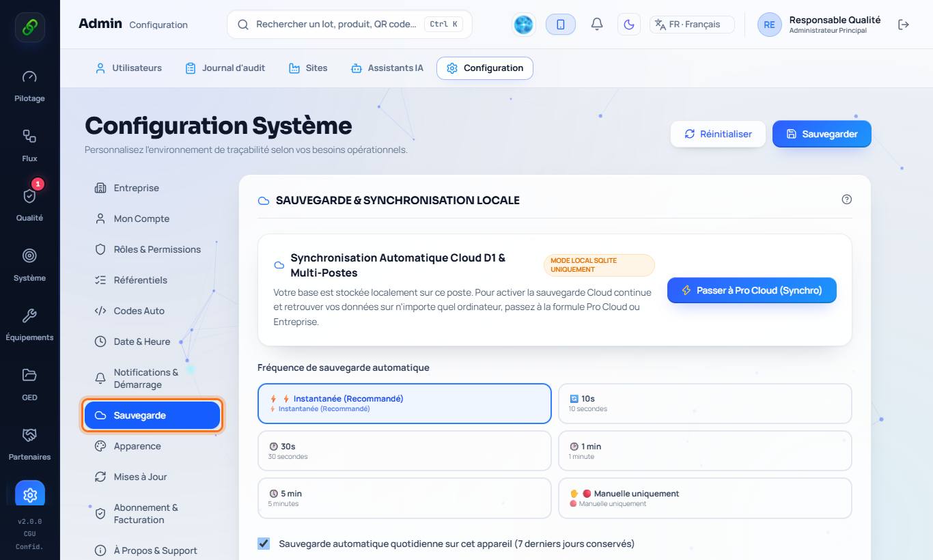The width and height of the screenshot is (933, 560).
Task: Click the green chain-link app logo
Action: point(29,27)
